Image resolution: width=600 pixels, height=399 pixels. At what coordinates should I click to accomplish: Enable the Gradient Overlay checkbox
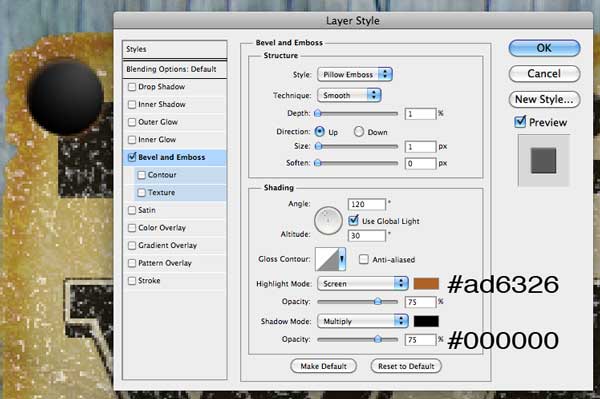132,245
